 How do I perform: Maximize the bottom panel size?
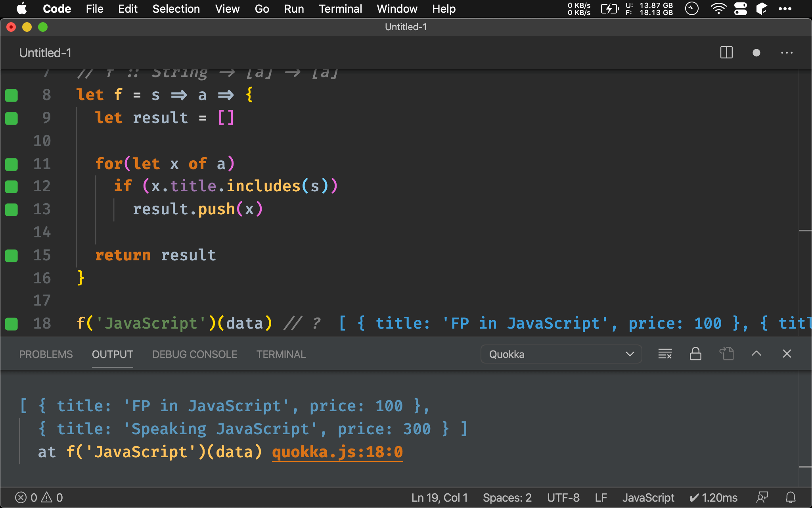756,354
